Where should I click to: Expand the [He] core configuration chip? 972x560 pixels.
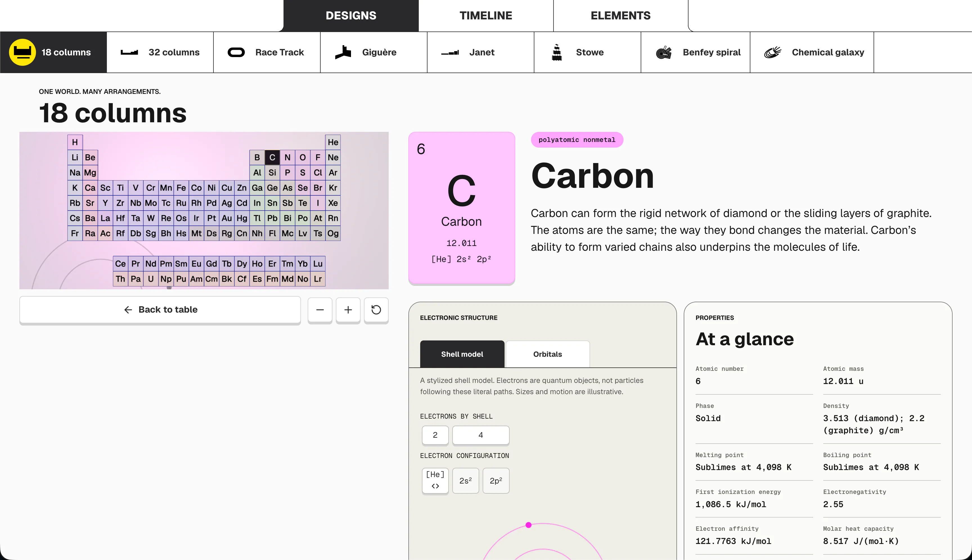coord(435,481)
